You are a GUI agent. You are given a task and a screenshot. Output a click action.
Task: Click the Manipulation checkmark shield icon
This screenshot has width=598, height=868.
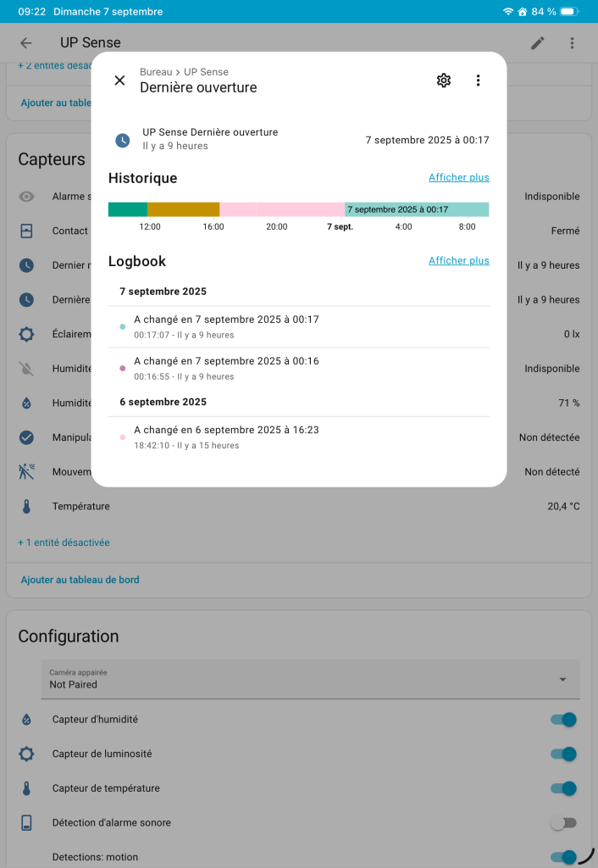click(x=26, y=437)
